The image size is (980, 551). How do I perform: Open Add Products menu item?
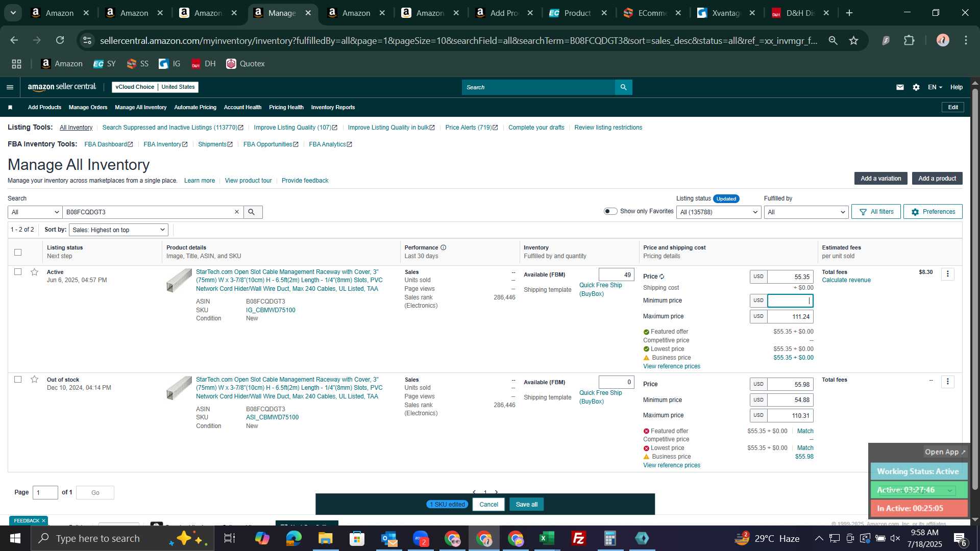(x=44, y=107)
